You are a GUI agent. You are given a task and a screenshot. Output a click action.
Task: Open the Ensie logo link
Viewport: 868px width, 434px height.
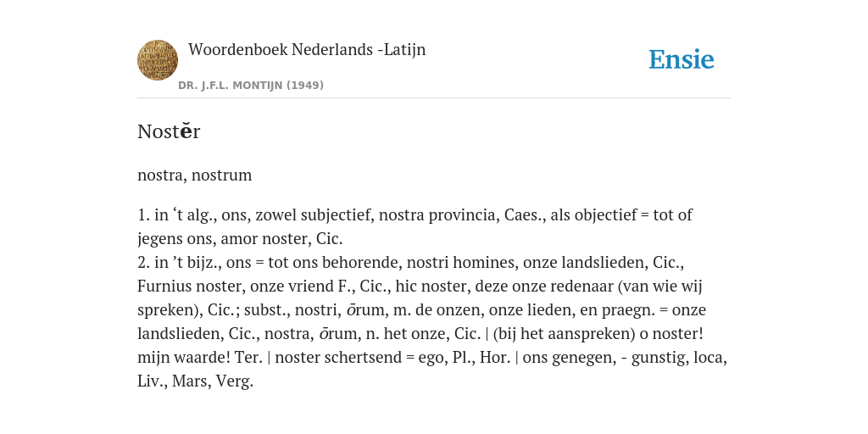tap(682, 59)
